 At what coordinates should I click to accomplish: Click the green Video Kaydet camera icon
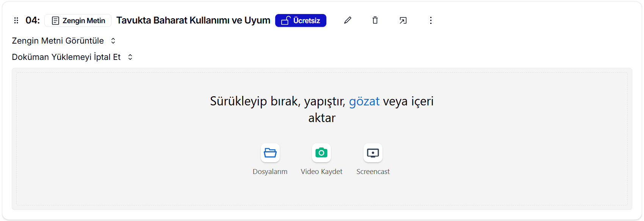point(321,153)
